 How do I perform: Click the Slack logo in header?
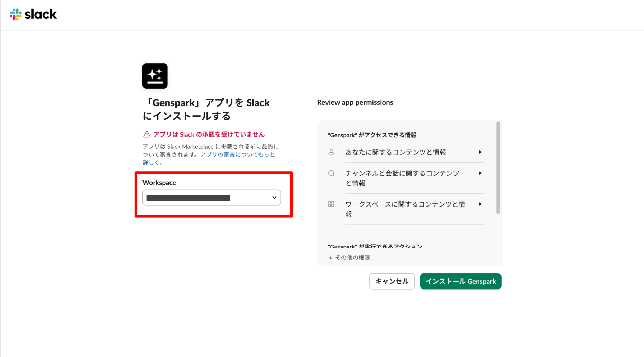33,14
